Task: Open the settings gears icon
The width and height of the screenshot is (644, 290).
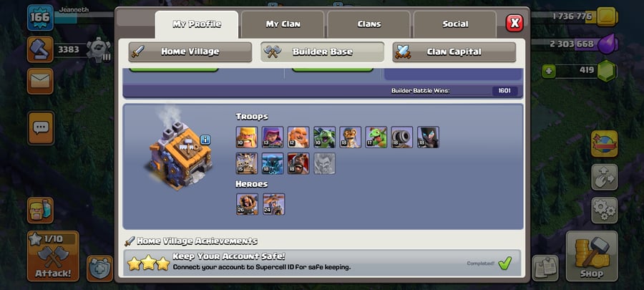Action: point(604,211)
